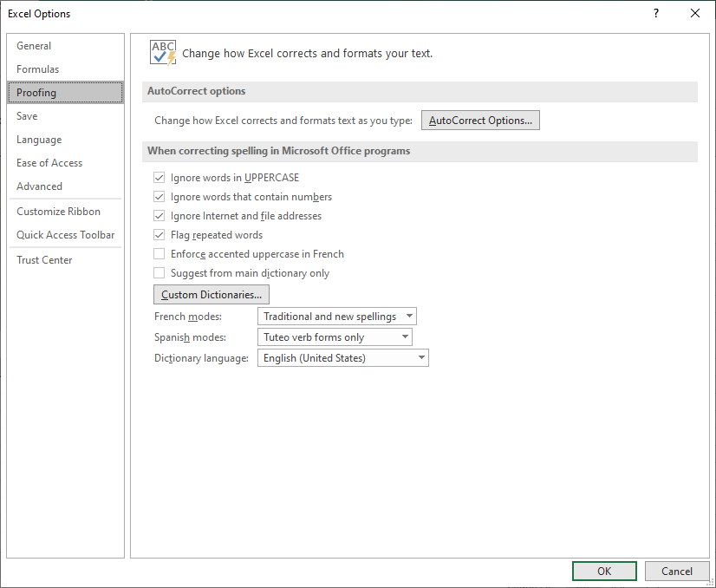The image size is (716, 588).
Task: Open Custom Dictionaries dialog
Action: [212, 295]
